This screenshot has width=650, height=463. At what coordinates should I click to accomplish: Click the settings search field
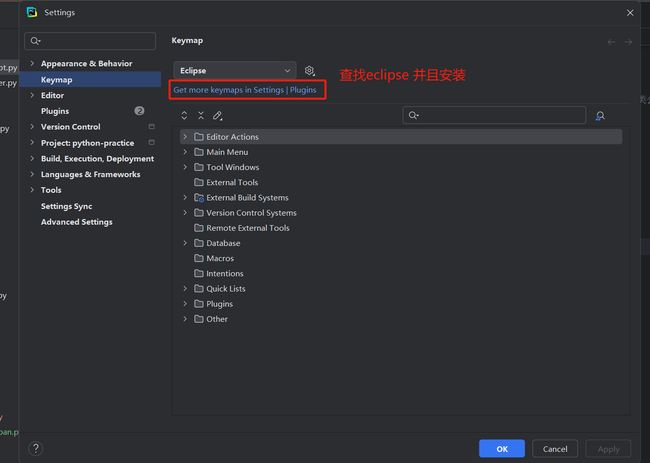(90, 41)
